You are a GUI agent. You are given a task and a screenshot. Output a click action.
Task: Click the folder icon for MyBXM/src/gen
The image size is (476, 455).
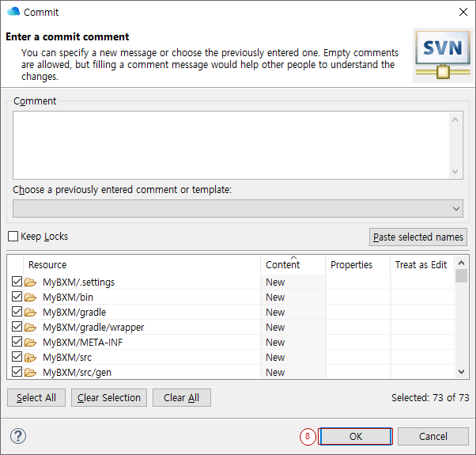[31, 373]
